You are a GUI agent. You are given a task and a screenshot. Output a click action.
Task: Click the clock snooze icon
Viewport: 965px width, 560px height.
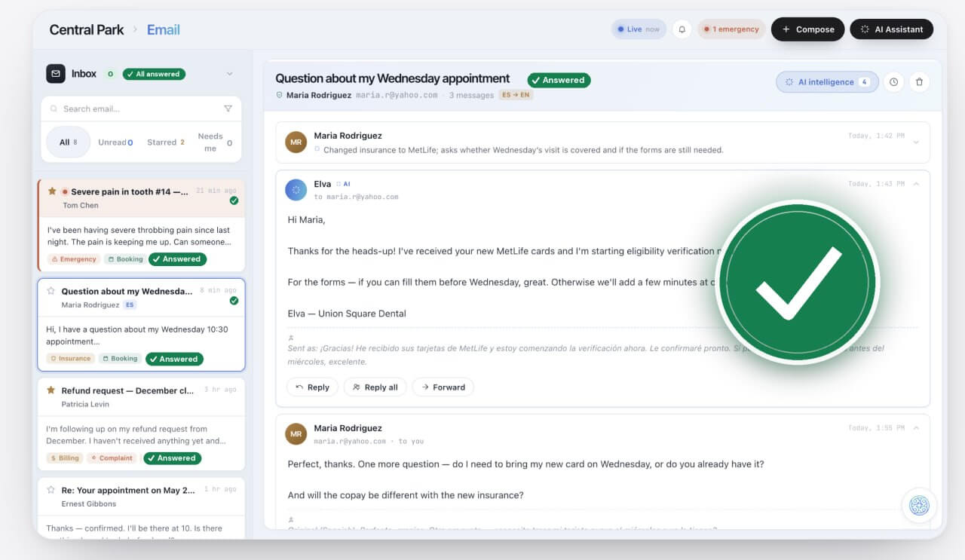(893, 82)
